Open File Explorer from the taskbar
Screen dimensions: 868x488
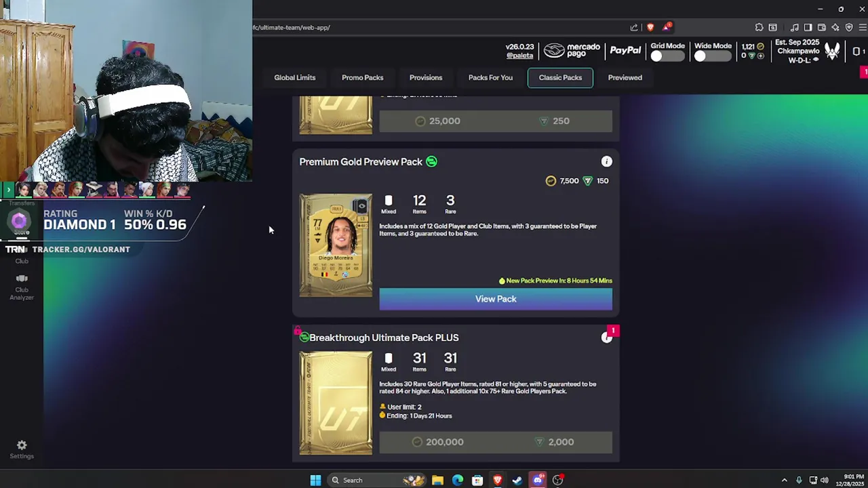pyautogui.click(x=437, y=480)
